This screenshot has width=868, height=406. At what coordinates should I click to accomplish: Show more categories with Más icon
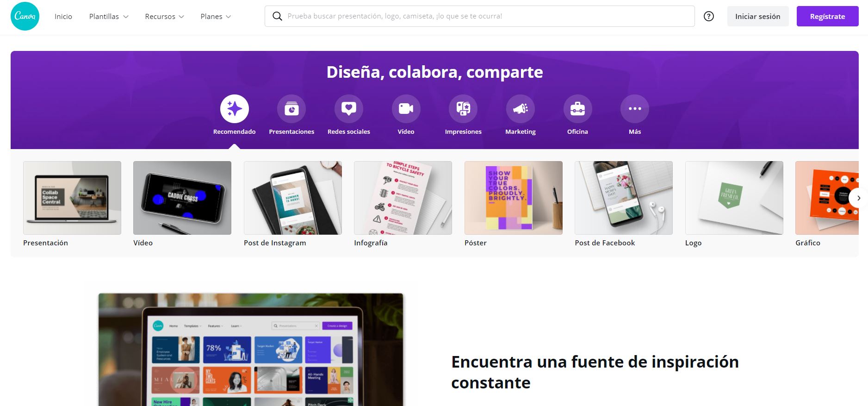point(634,109)
